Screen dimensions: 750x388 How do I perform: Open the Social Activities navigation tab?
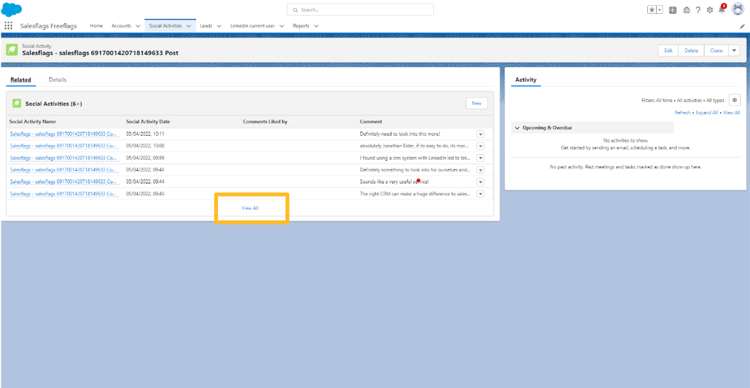165,26
